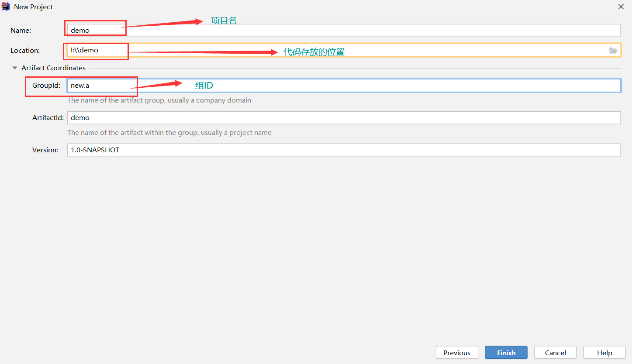Viewport: 632px width, 364px height.
Task: Close the New Project dialog window
Action: (x=621, y=7)
